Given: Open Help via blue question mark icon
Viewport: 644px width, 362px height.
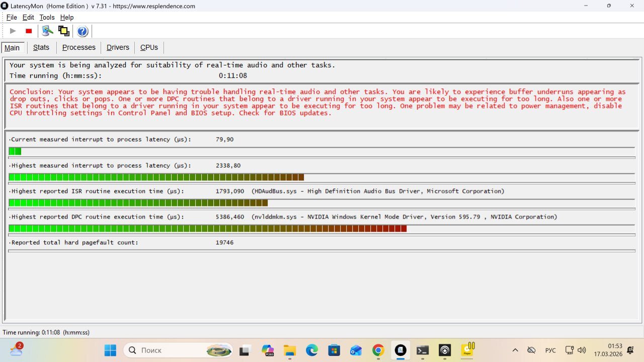Looking at the screenshot, I should click(x=83, y=31).
